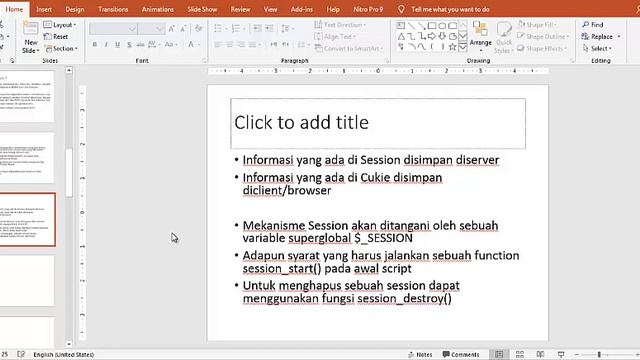640x360 pixels.
Task: Open Shape Fill color menu
Action: click(x=537, y=25)
